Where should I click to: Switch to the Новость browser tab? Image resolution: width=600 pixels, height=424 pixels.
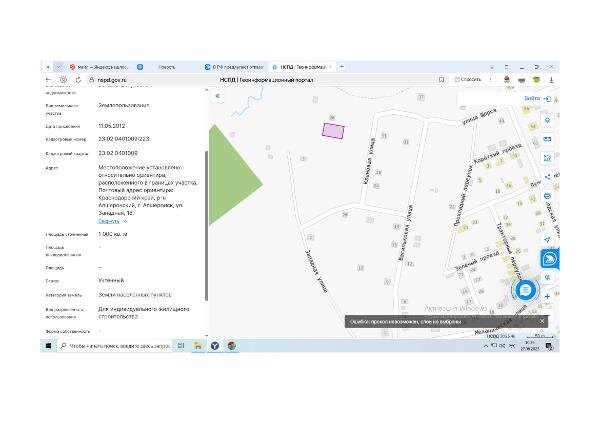pos(167,67)
